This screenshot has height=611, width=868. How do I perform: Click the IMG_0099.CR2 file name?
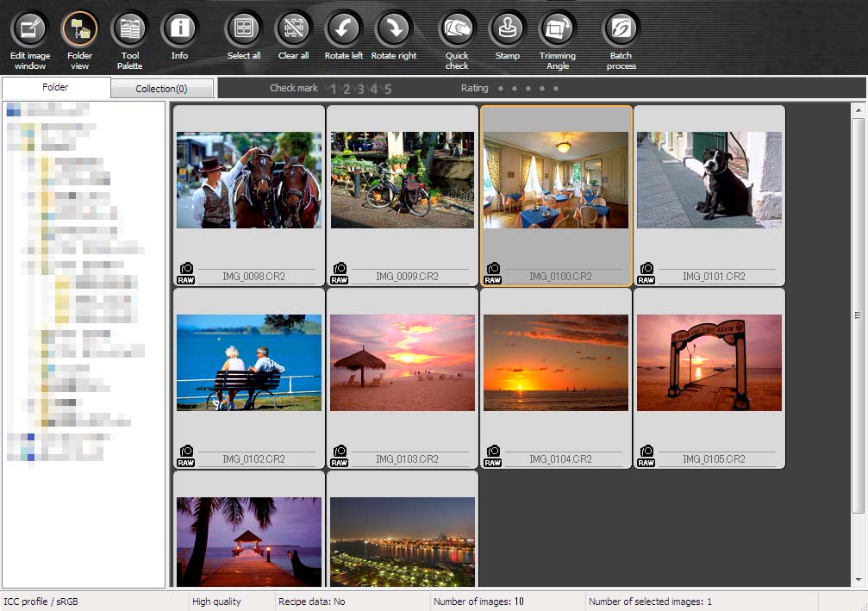coord(407,276)
